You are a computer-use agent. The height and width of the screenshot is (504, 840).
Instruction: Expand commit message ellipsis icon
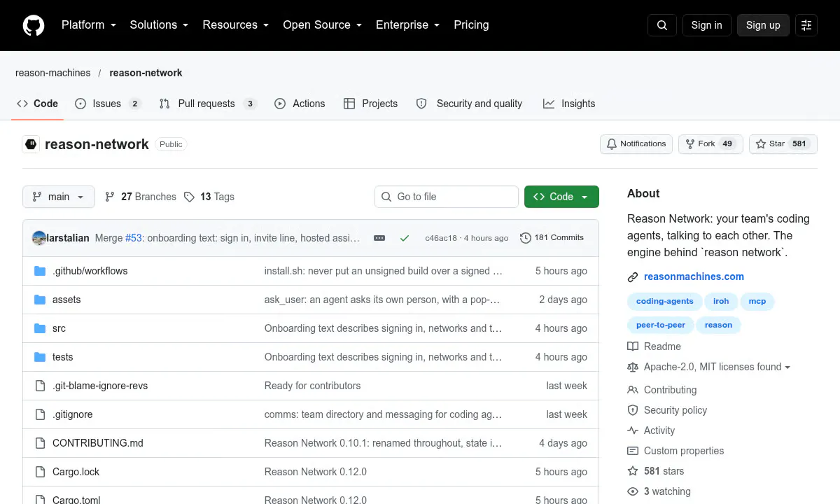click(379, 238)
